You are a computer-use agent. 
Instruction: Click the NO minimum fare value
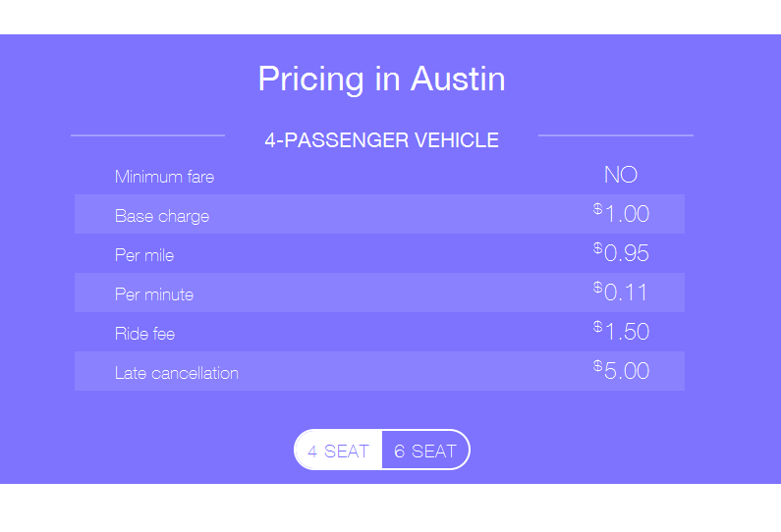coord(621,175)
